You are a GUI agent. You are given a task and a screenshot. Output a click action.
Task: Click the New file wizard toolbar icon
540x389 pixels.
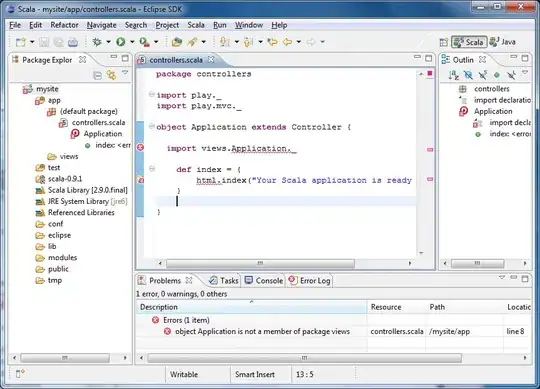click(21, 42)
